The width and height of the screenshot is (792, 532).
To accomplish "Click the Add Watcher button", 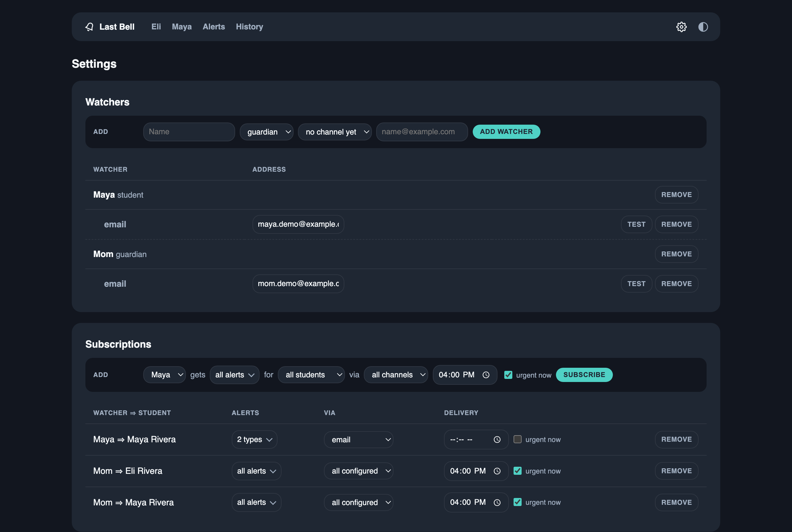I will [506, 132].
